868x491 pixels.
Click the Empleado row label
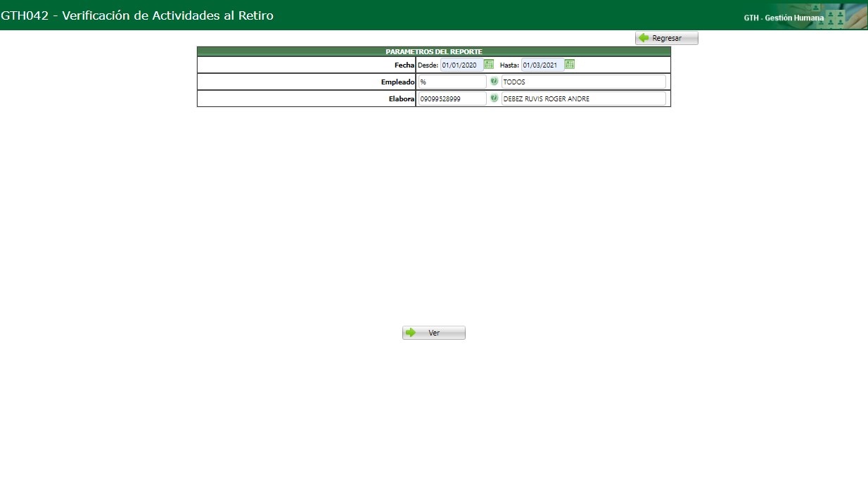(x=398, y=82)
